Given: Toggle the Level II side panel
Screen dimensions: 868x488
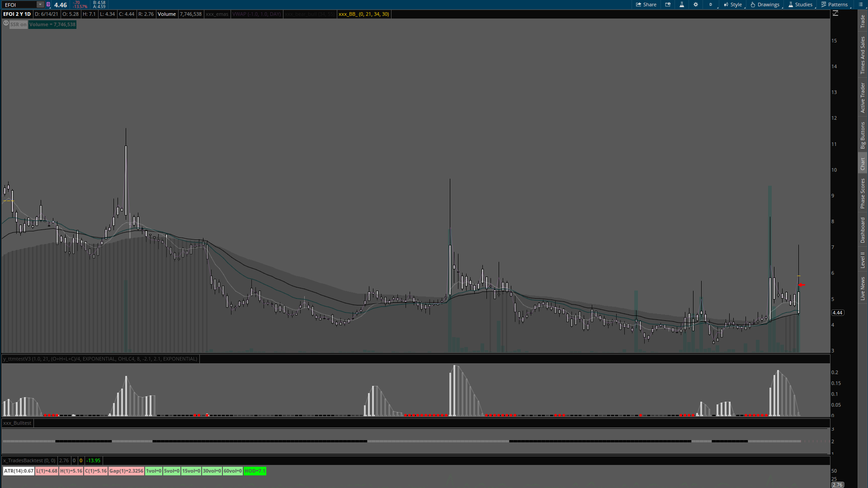Looking at the screenshot, I should tap(863, 260).
